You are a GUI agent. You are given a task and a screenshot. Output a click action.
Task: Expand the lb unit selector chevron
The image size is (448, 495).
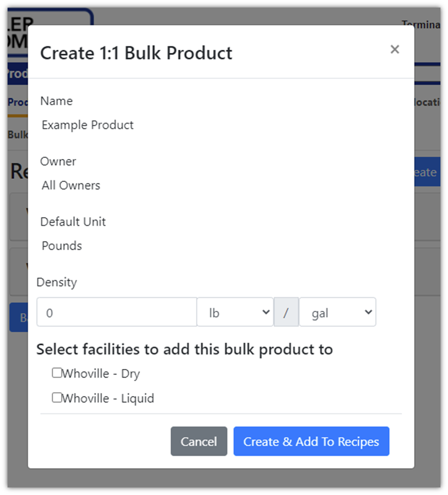click(x=266, y=312)
